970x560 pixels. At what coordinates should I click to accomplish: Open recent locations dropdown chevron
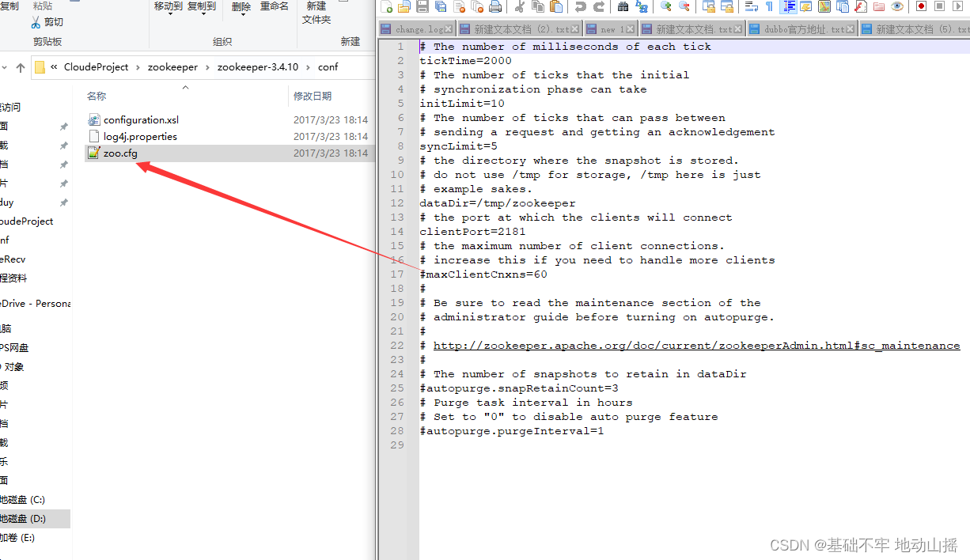(5, 68)
